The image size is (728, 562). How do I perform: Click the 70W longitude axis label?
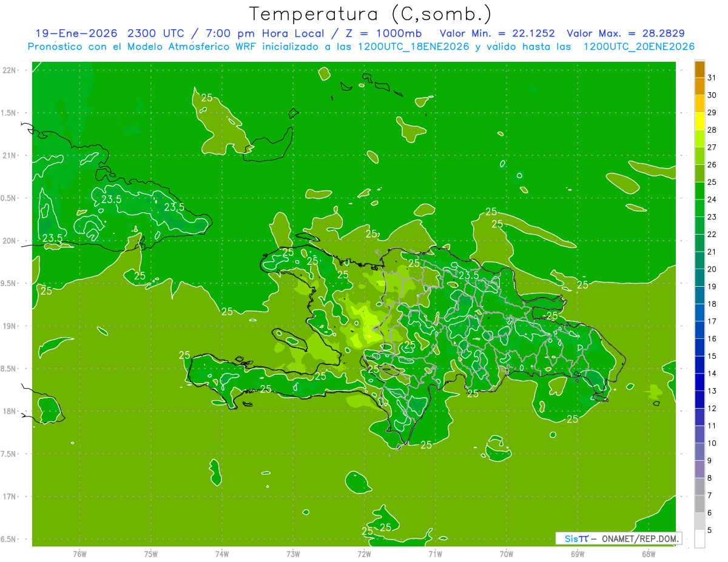pyautogui.click(x=506, y=554)
